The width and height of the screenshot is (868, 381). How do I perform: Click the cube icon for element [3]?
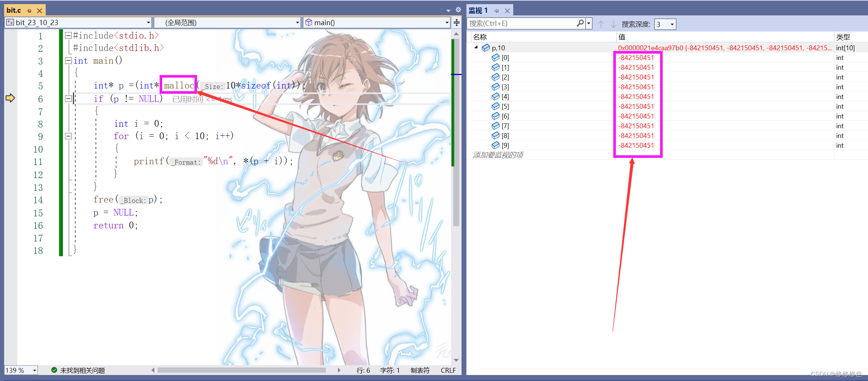496,87
